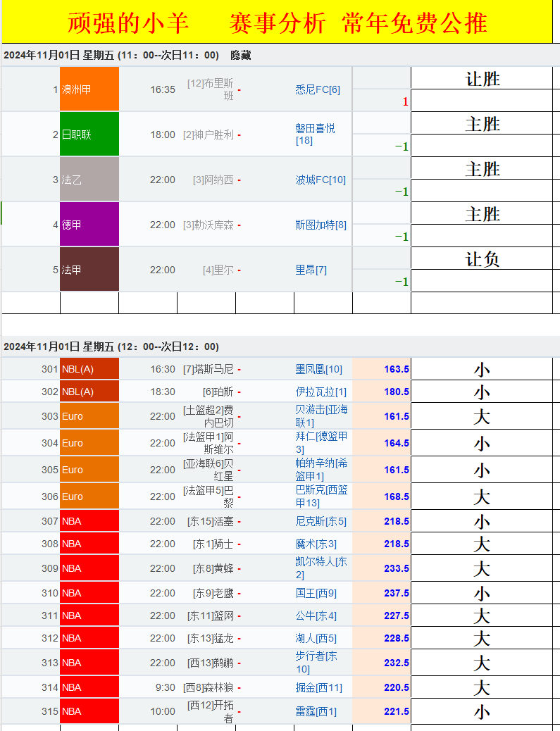This screenshot has height=731, width=560.
Task: Open the 墨凤凰[10] team link
Action: [x=318, y=370]
